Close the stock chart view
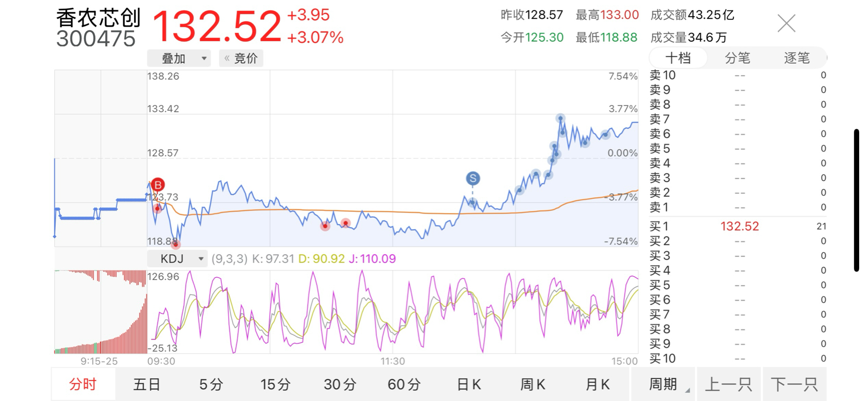Viewport: 868px width, 401px height. (786, 23)
